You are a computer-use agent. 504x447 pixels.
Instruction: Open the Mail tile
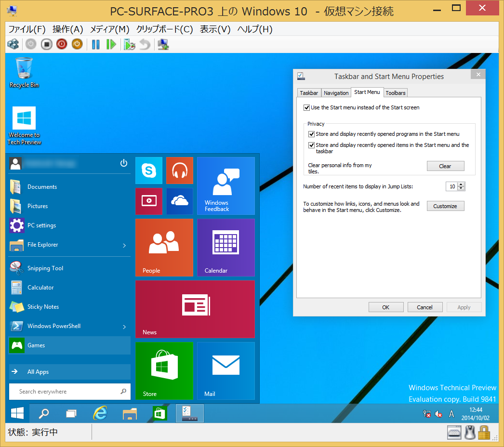tap(226, 371)
